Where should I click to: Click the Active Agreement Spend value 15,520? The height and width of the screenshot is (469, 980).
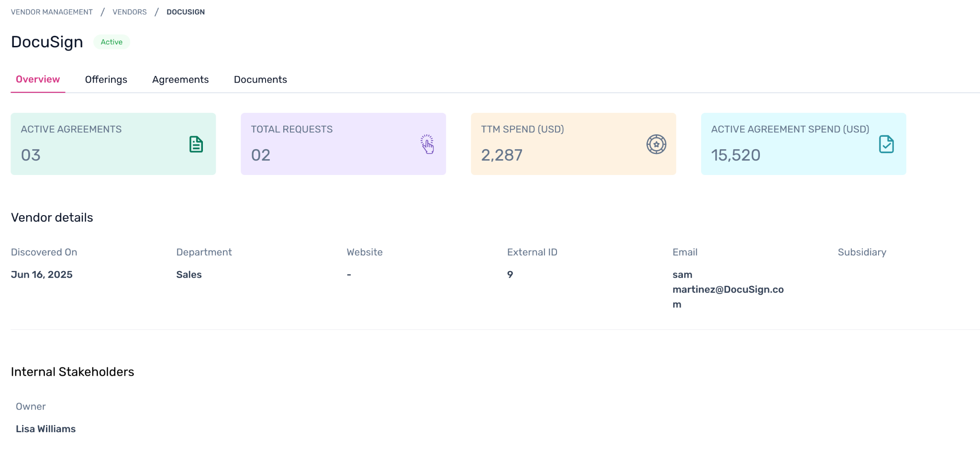(x=735, y=155)
